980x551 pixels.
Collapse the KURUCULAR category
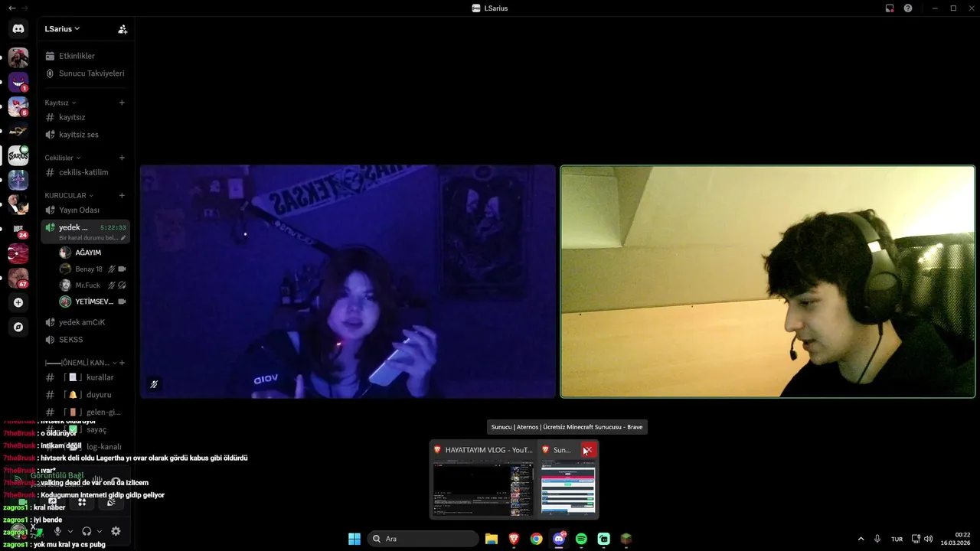(x=70, y=195)
